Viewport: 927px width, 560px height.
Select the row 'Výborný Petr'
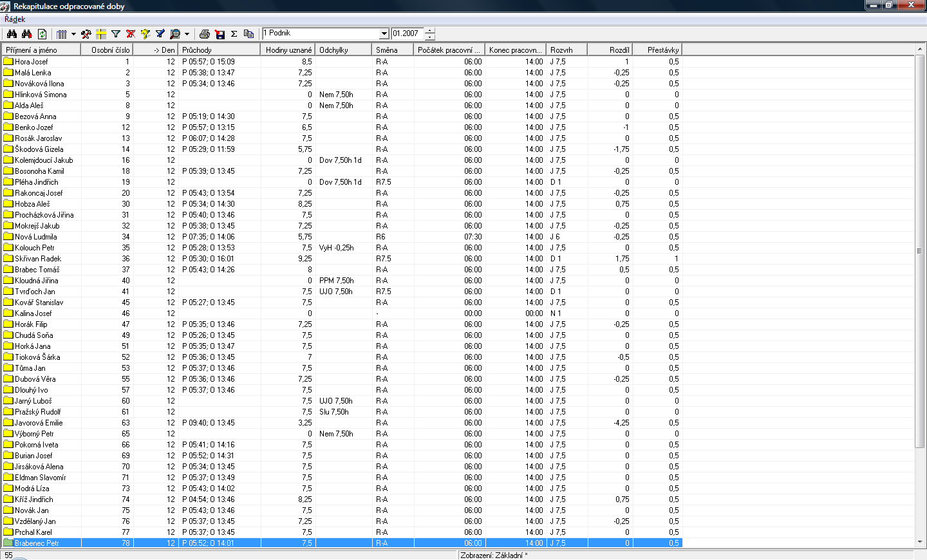click(341, 434)
